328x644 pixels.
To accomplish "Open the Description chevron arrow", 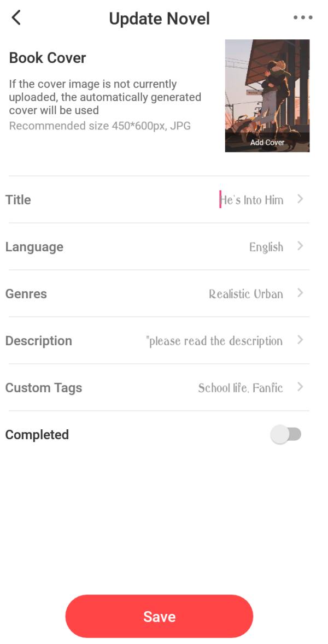I will [300, 340].
